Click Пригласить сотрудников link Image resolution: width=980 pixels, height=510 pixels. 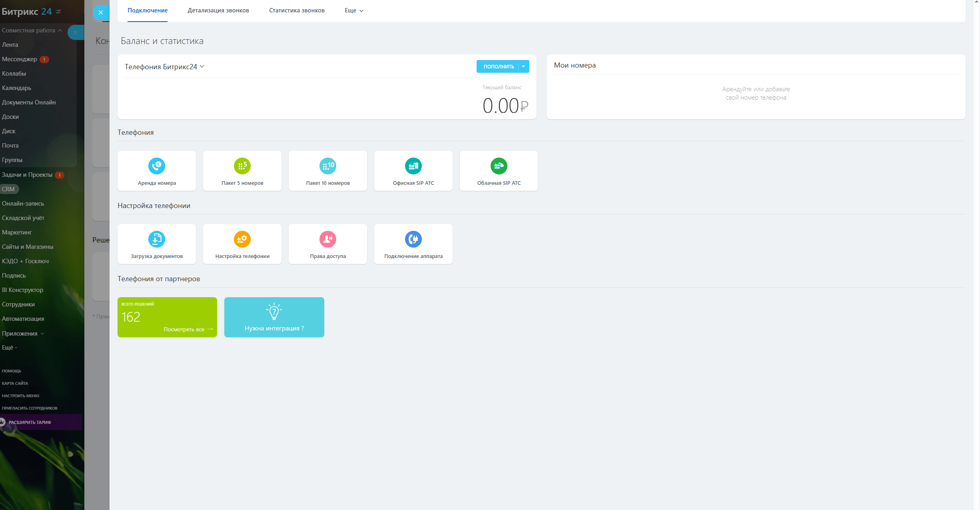pos(30,408)
